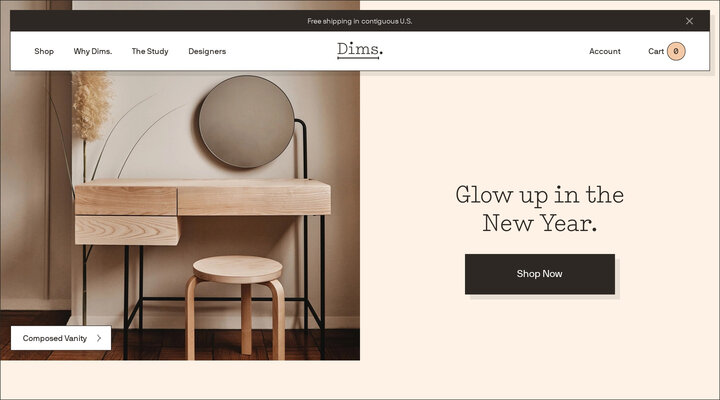Screen dimensions: 720x400
Task: Select Designers in the navigation
Action: point(207,51)
